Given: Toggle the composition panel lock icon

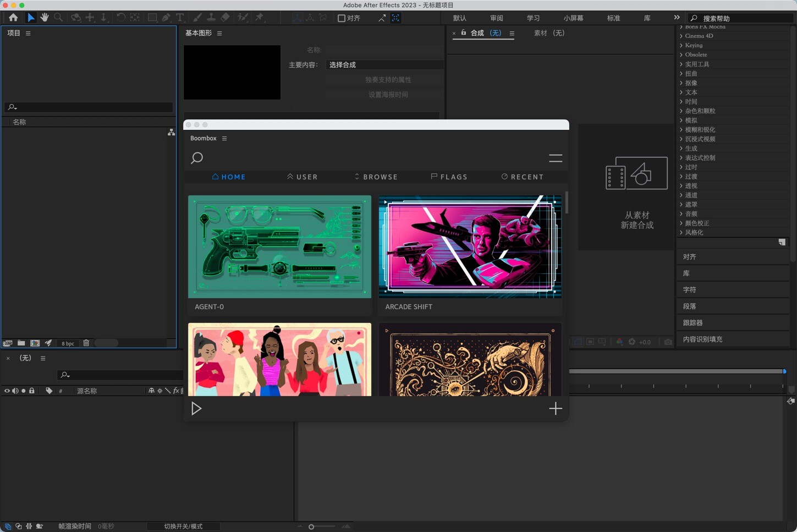Looking at the screenshot, I should tap(464, 32).
